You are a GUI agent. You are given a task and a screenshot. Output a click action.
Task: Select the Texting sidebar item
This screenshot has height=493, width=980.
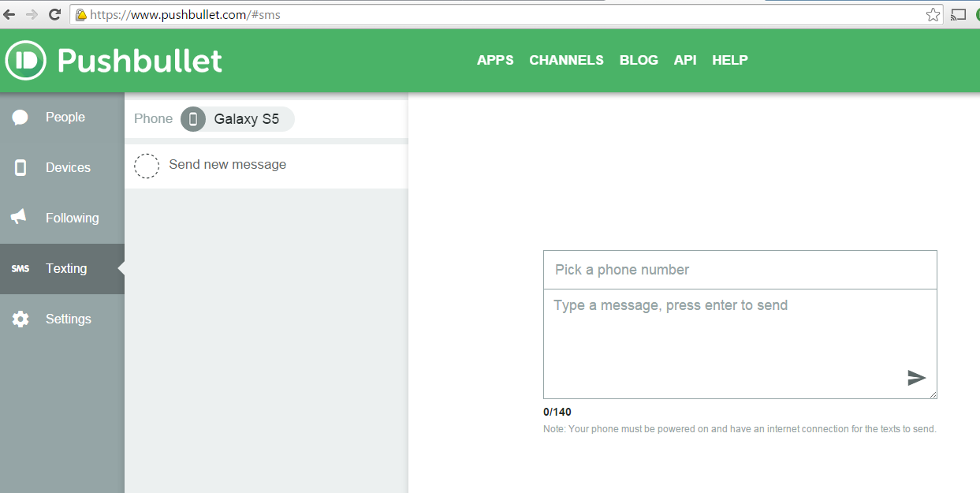click(x=62, y=269)
